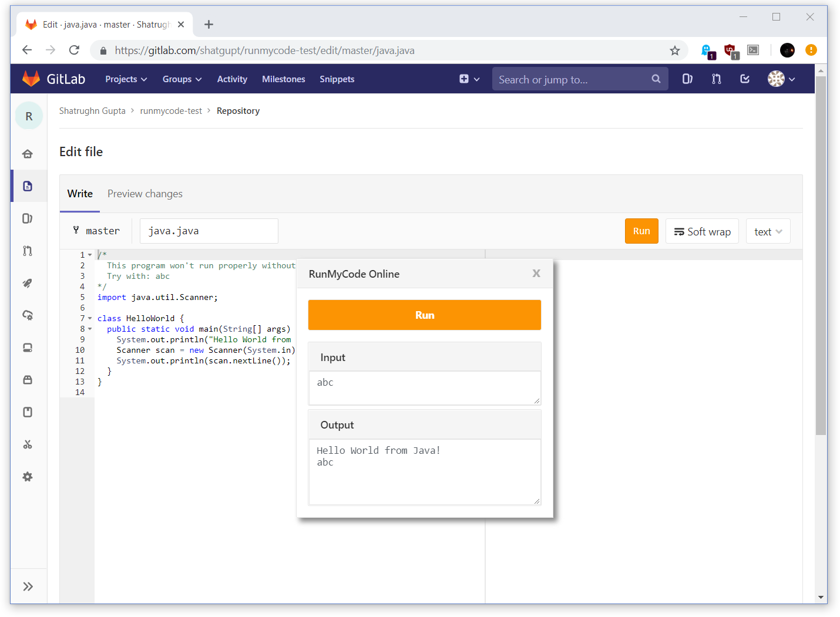Image resolution: width=840 pixels, height=617 pixels.
Task: Open the Wiki book icon in sidebar
Action: pyautogui.click(x=28, y=412)
